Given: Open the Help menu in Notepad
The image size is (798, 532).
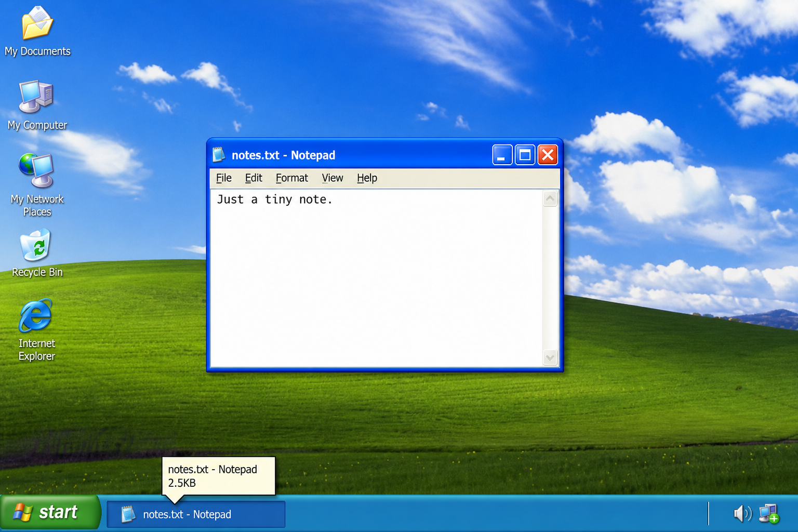Looking at the screenshot, I should pos(367,178).
